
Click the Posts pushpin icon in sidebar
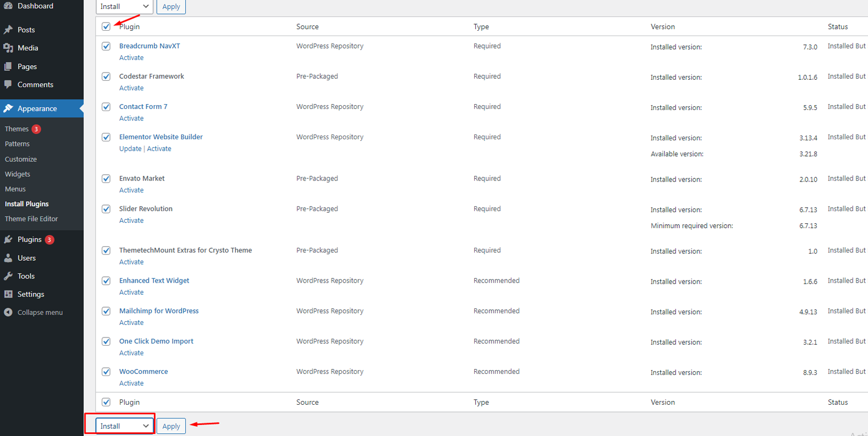coord(8,30)
